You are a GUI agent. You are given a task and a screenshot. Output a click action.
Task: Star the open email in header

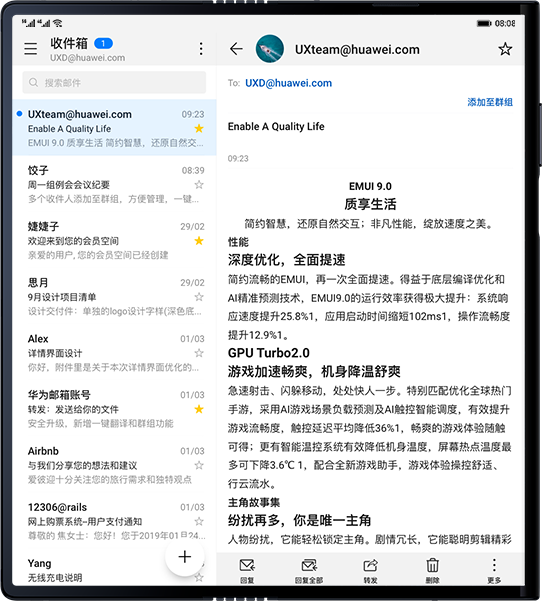[505, 49]
